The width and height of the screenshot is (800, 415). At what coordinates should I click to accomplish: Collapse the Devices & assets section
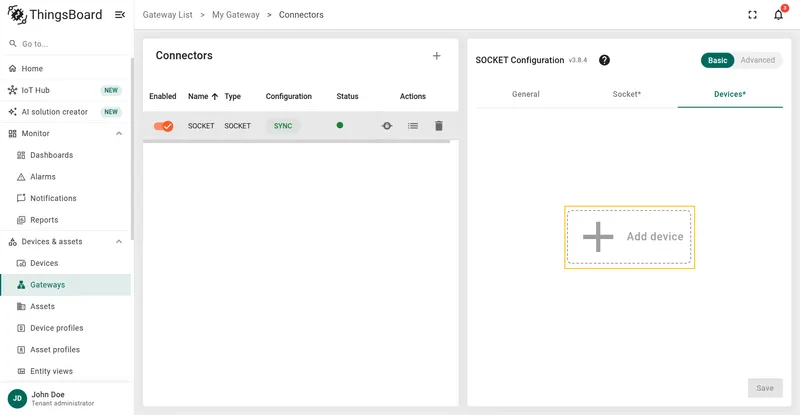(x=119, y=241)
